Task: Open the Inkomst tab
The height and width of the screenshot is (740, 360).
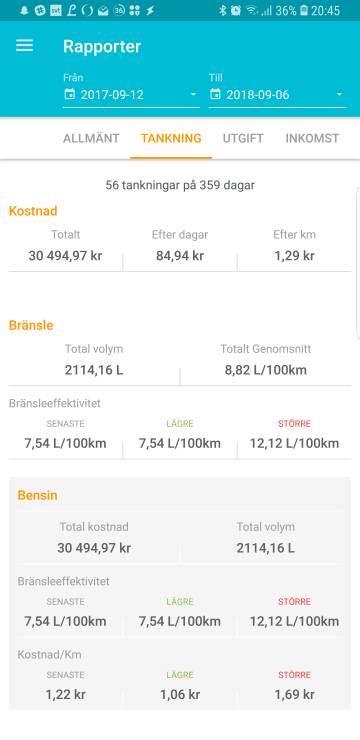Action: point(312,138)
